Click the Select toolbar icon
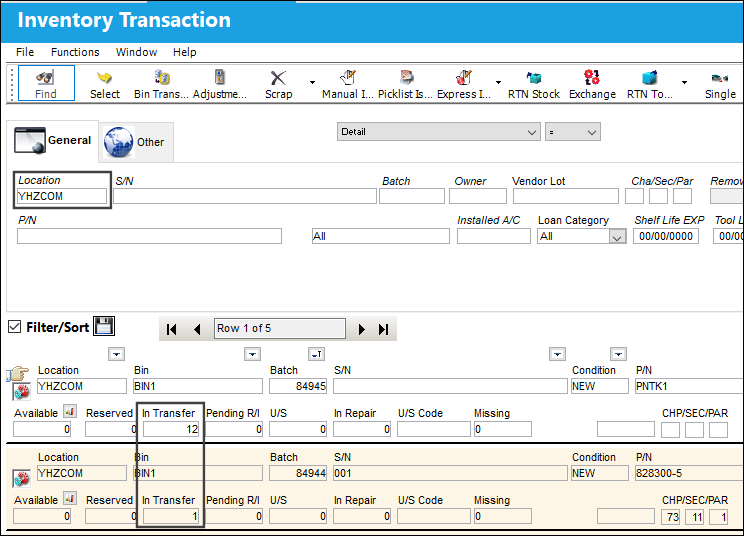This screenshot has height=536, width=744. 104,83
